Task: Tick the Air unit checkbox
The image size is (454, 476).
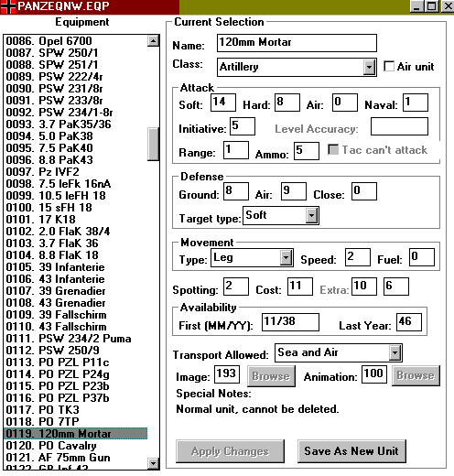Action: click(389, 66)
